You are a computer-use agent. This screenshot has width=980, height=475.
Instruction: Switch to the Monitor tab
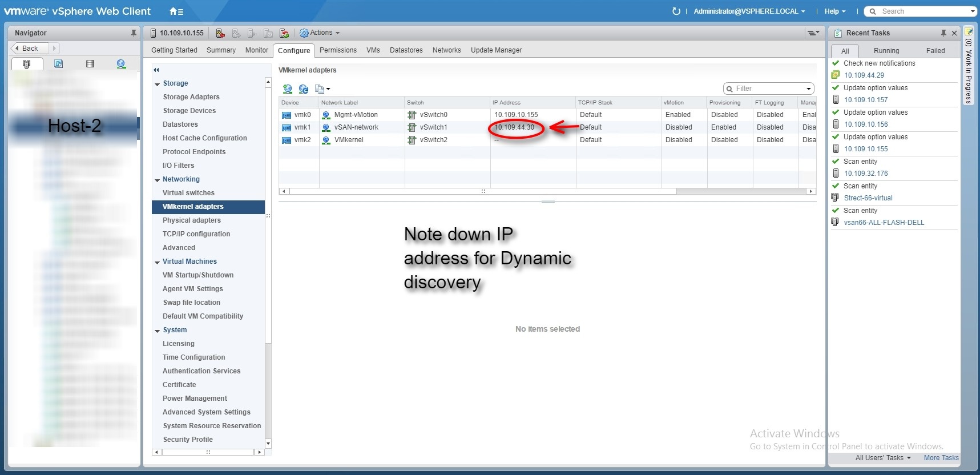point(256,50)
